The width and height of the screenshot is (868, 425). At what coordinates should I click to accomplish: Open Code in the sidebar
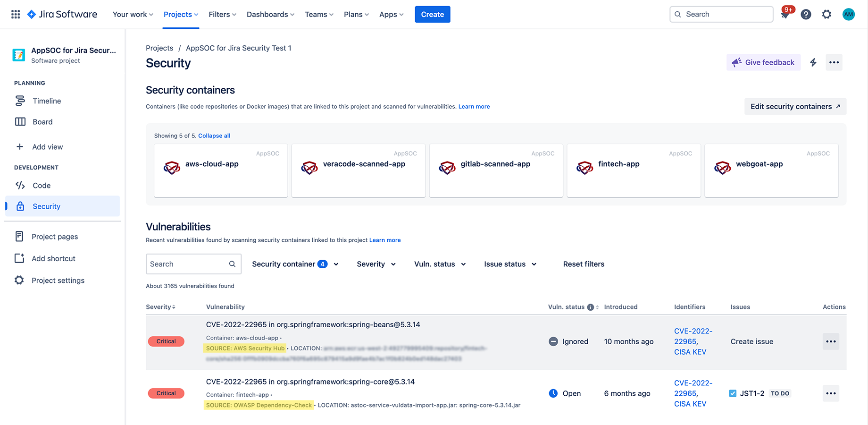click(62, 186)
